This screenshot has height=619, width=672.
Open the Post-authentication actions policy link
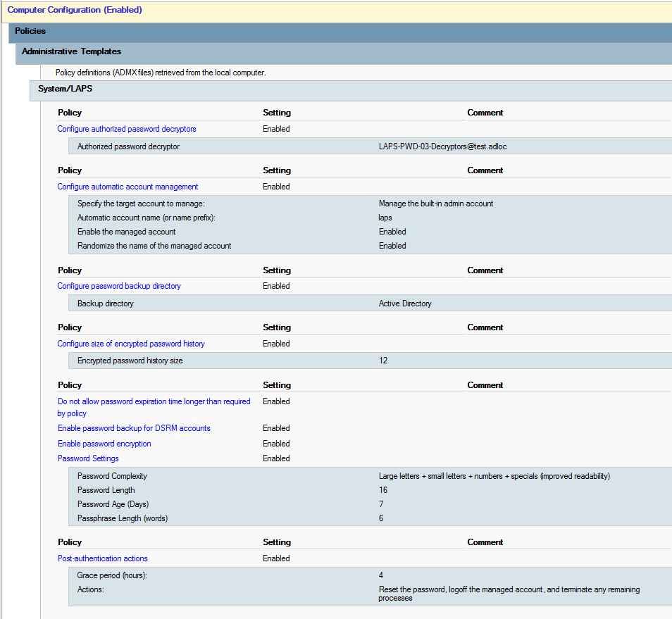(x=103, y=558)
